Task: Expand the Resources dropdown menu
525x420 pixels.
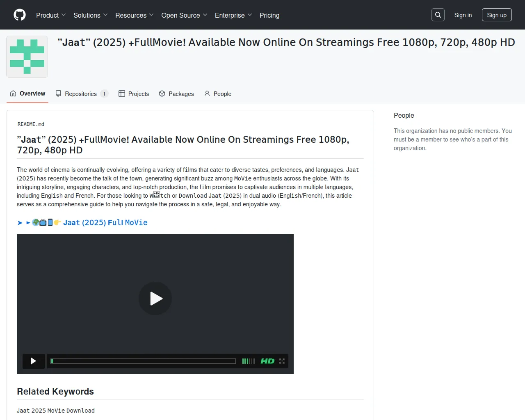Action: pyautogui.click(x=134, y=15)
